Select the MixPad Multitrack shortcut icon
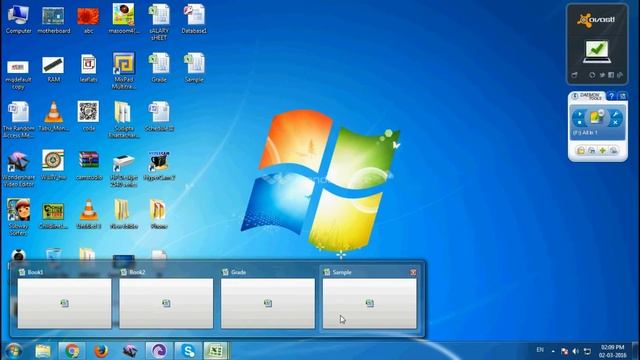 coord(124,71)
